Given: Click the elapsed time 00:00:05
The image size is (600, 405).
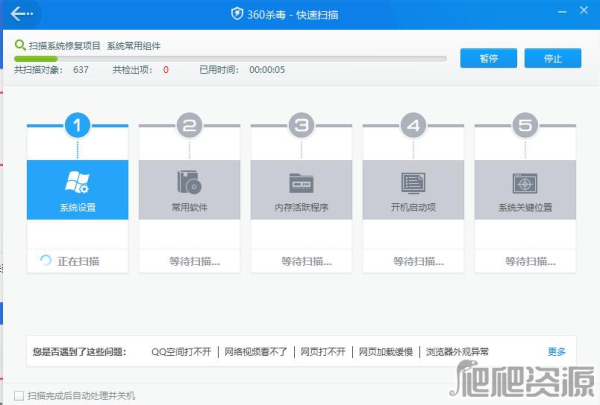Looking at the screenshot, I should coord(267,70).
